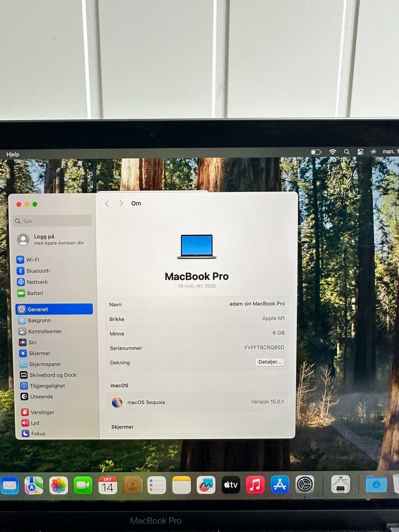Open Notes from the Dock
Viewport: 399px width, 532px height.
coord(182,485)
